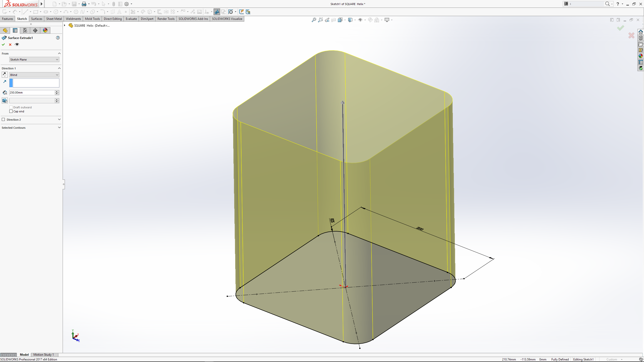Screen dimensions: 644x362
Task: Open the FeatureManager design tree tab
Action: coord(5,30)
